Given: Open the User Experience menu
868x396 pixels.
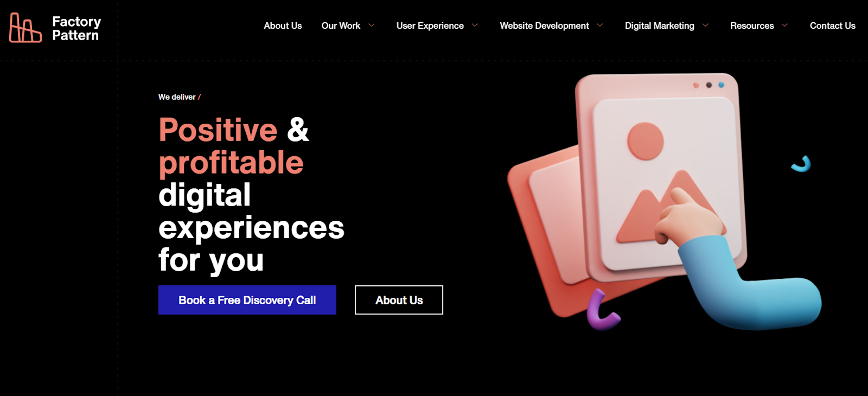Looking at the screenshot, I should pyautogui.click(x=430, y=25).
